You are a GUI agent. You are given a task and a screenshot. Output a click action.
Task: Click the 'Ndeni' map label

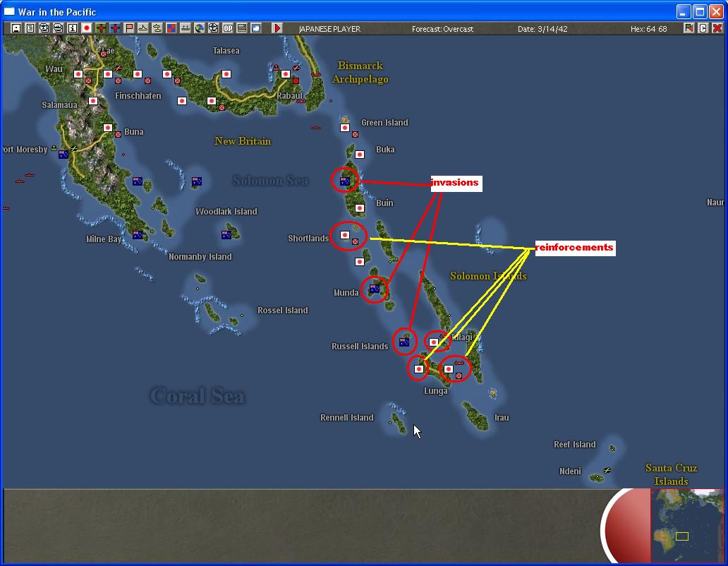tap(570, 471)
